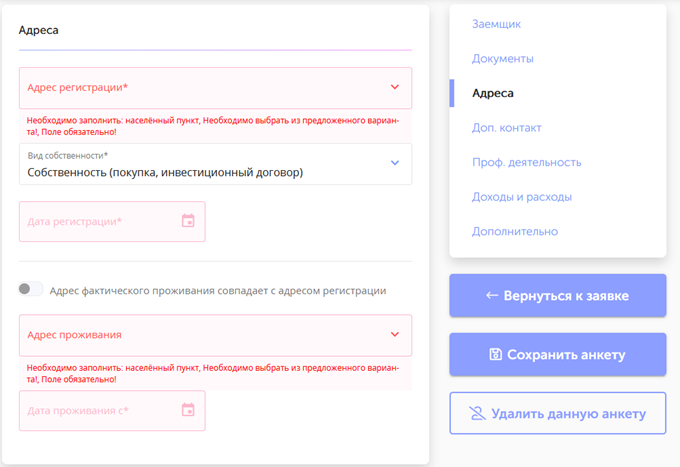Select Адреса in the side navigation
Screen dimensions: 680x467
492,93
